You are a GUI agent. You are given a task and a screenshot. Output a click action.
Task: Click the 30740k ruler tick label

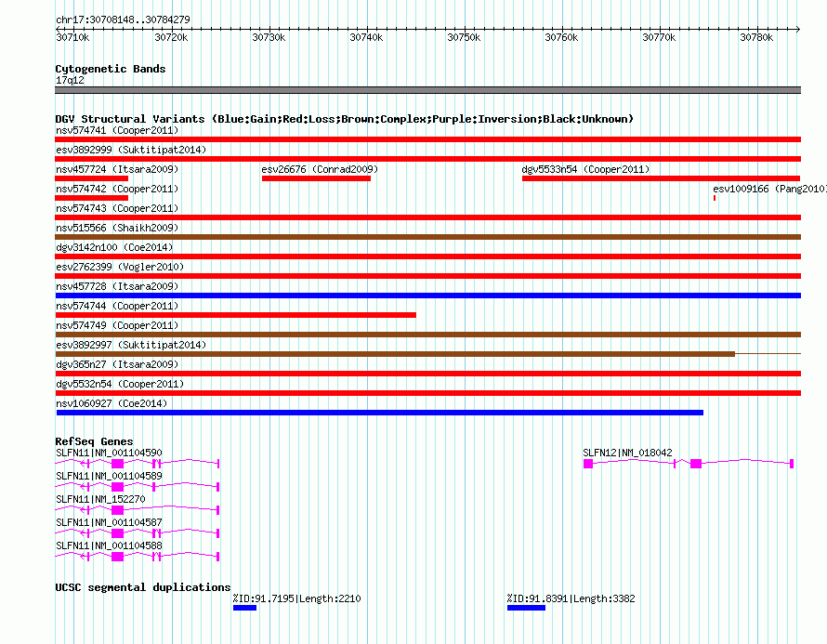click(x=366, y=37)
